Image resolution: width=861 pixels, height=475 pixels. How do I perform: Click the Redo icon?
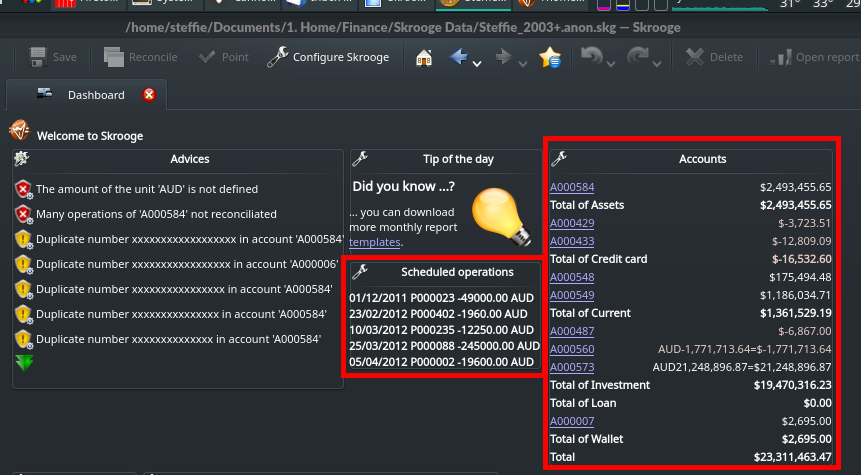tap(638, 57)
